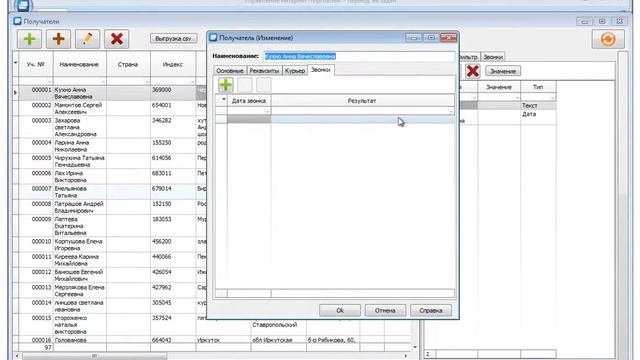Click the Индекс column header

click(173, 64)
